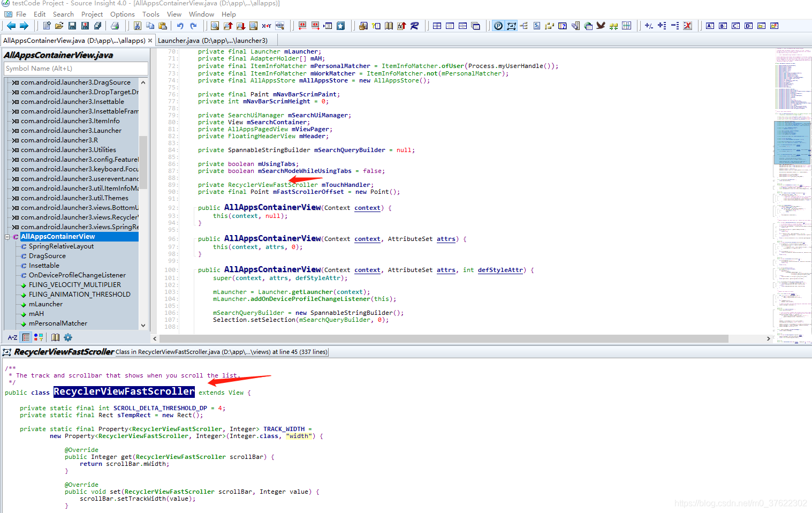The height and width of the screenshot is (513, 812).
Task: Collapse the AllAppsContainerView tree node
Action: (x=7, y=237)
